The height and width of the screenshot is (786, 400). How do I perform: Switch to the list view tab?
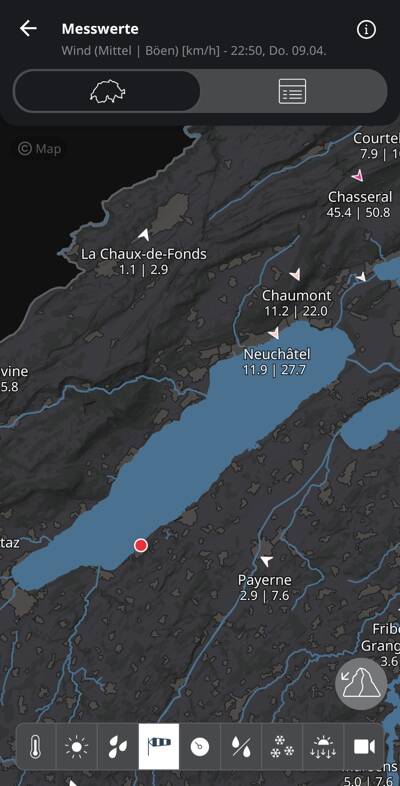pos(292,91)
